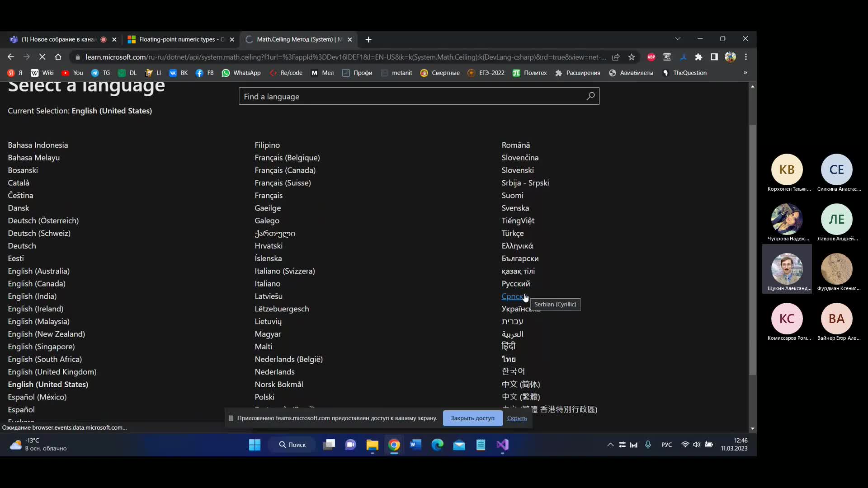Open Visual Studio from the taskbar
This screenshot has height=488, width=868.
pyautogui.click(x=502, y=445)
